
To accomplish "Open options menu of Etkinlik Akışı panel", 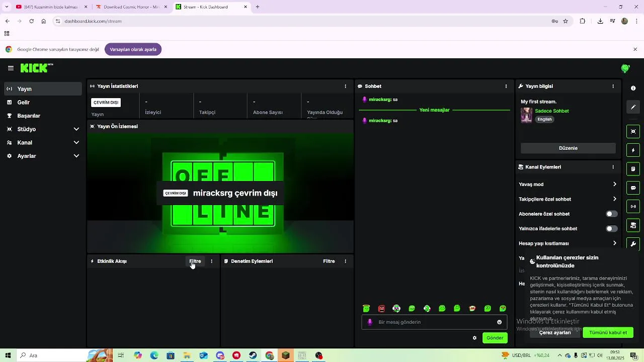I will tap(211, 261).
